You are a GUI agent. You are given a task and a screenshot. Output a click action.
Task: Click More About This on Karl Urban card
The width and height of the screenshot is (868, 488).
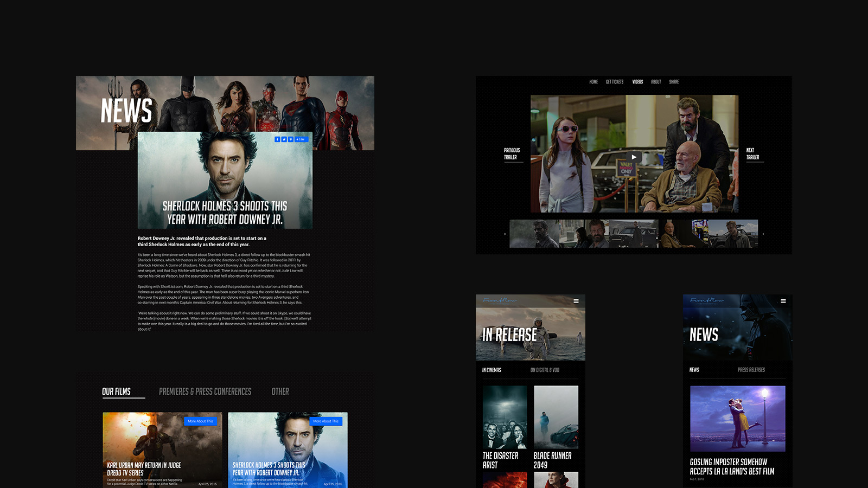(201, 421)
